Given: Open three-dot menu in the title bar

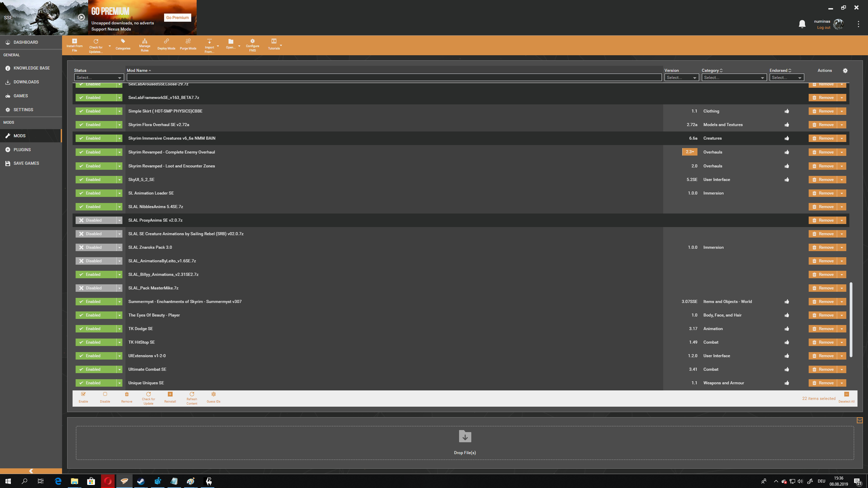Looking at the screenshot, I should point(858,24).
